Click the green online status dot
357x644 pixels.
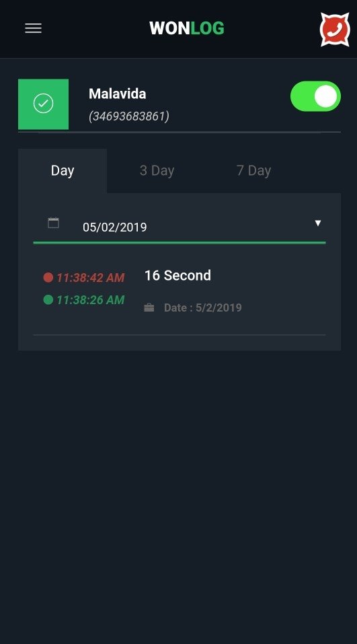(x=48, y=300)
